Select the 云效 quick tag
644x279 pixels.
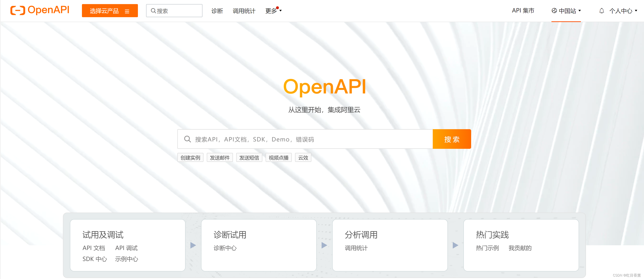coord(303,158)
